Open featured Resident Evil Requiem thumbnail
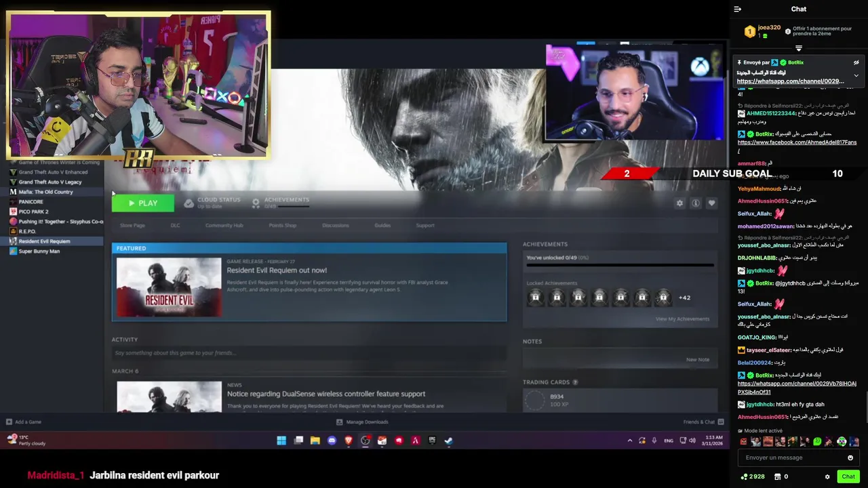The height and width of the screenshot is (488, 868). [x=169, y=287]
